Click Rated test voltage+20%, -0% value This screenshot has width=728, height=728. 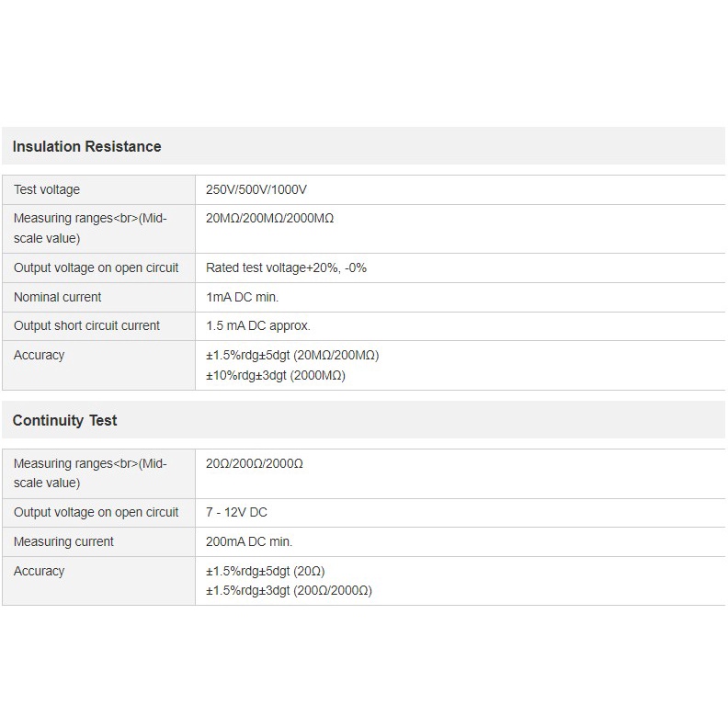click(x=286, y=267)
